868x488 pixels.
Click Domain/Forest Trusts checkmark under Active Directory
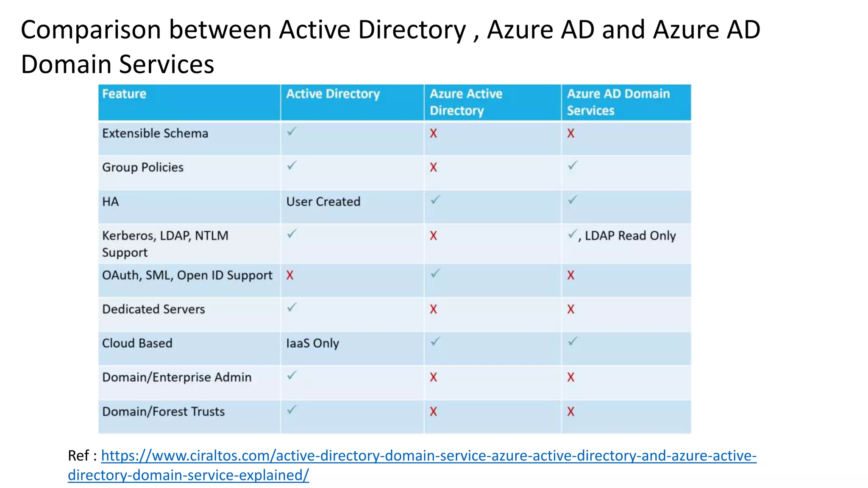click(x=292, y=410)
